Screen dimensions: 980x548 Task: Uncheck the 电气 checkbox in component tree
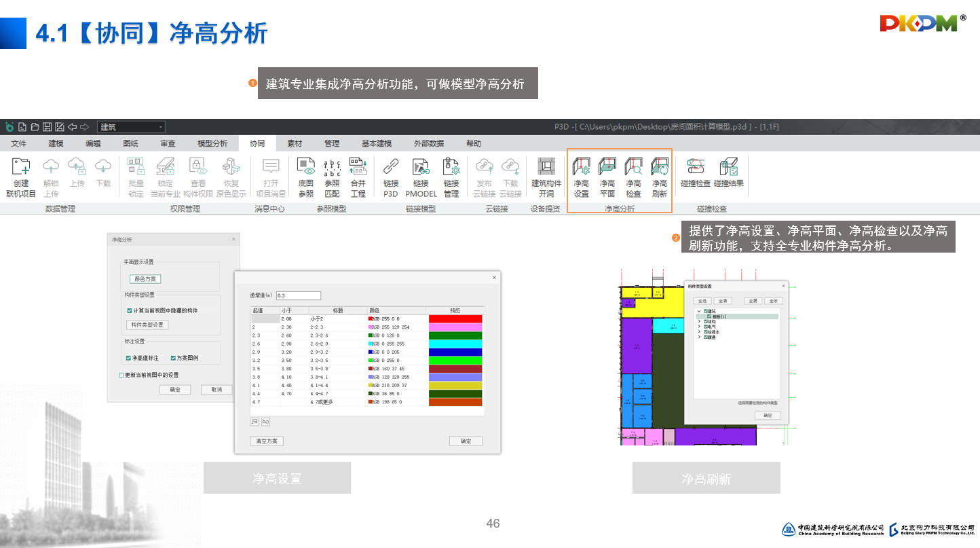pos(706,327)
